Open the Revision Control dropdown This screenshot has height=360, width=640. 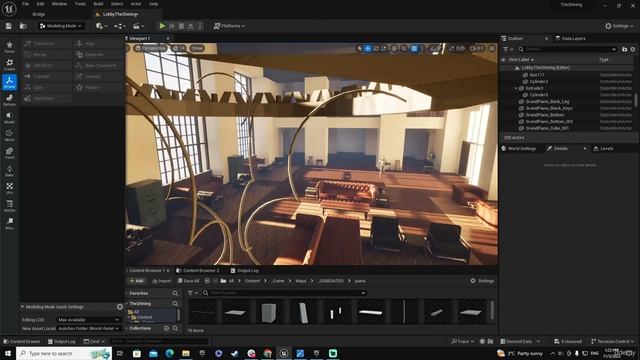point(613,341)
